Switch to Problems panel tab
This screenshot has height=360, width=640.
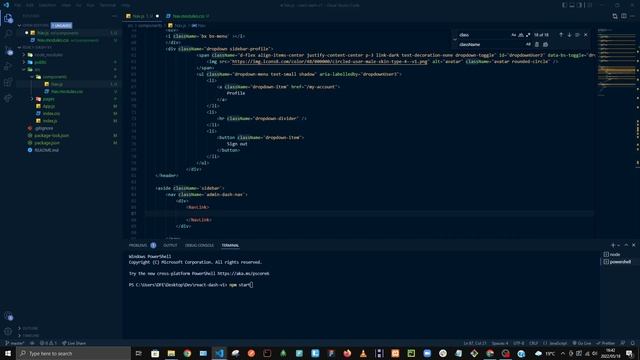(142, 245)
